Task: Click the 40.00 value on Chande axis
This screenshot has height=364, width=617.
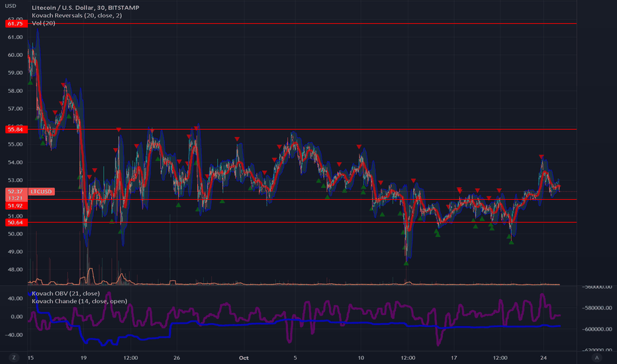Action: (x=15, y=298)
